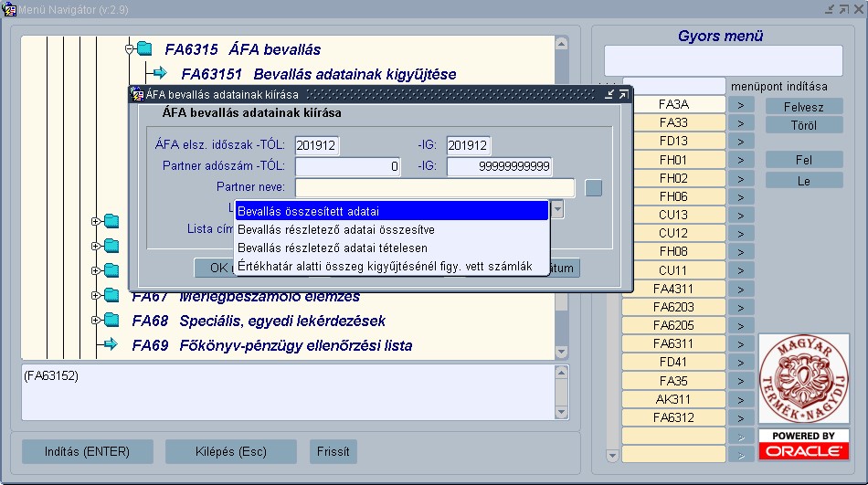Click the Partner neve input field

click(435, 187)
